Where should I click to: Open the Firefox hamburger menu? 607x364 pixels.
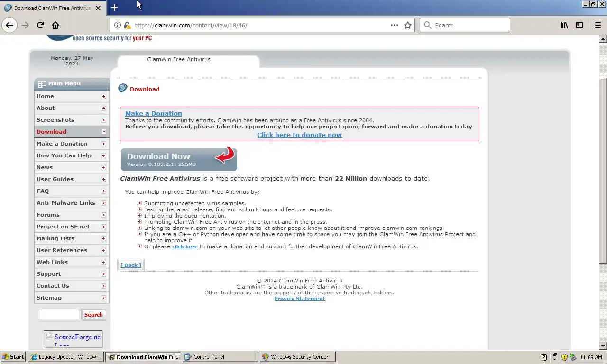(598, 25)
